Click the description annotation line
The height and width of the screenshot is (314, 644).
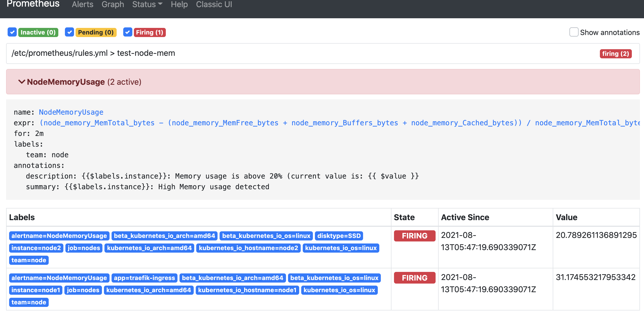point(222,176)
